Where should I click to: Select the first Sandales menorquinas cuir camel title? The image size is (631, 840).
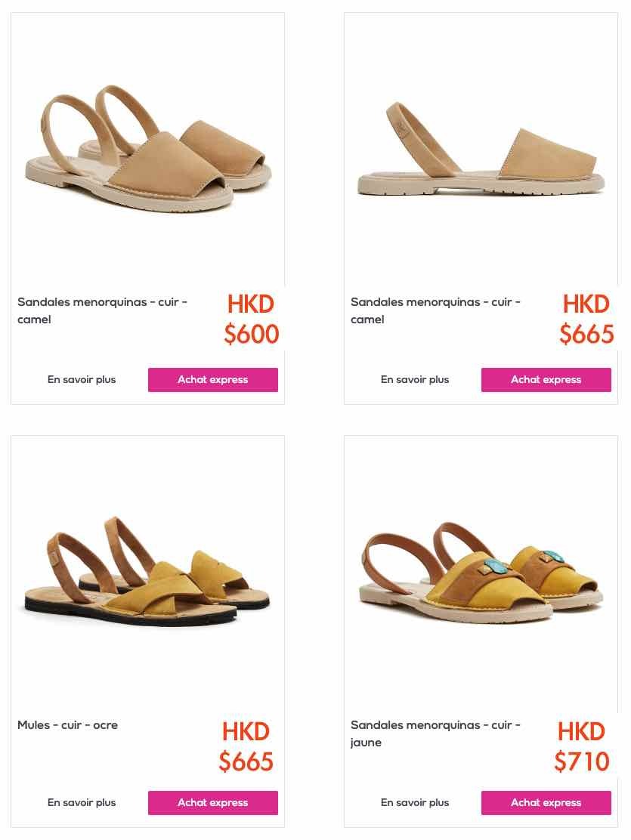[103, 310]
